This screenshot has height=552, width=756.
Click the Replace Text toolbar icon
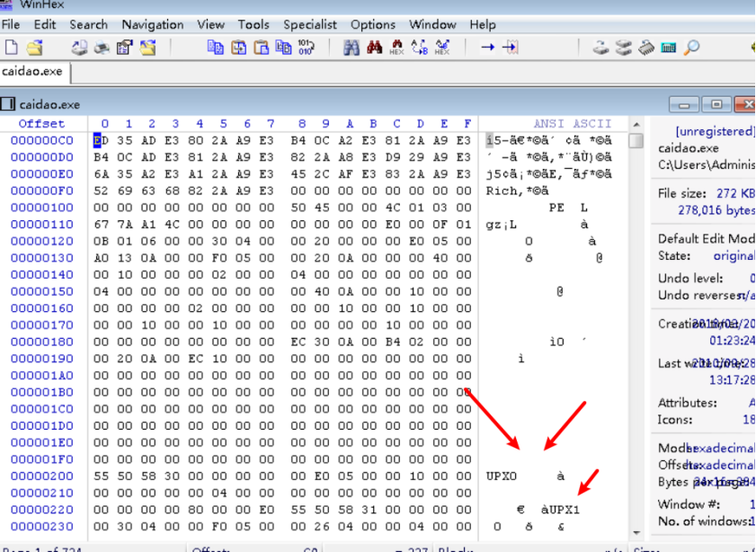click(x=420, y=48)
